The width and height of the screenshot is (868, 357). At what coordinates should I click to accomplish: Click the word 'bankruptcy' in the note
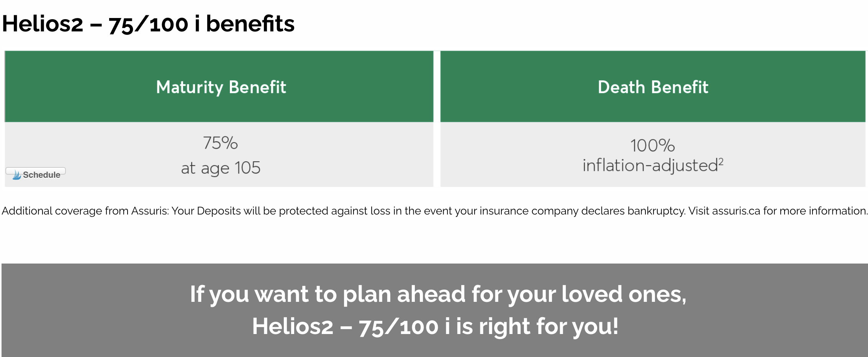click(x=656, y=211)
